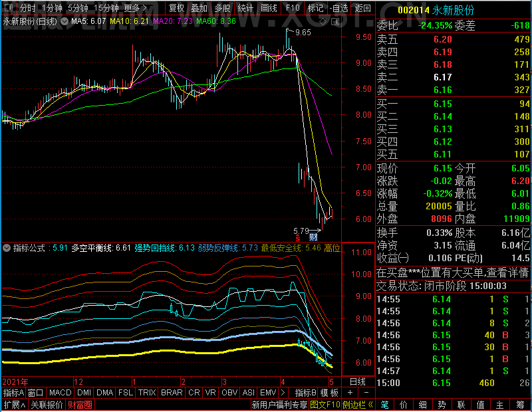Select the 笔 tick tab

(385, 405)
